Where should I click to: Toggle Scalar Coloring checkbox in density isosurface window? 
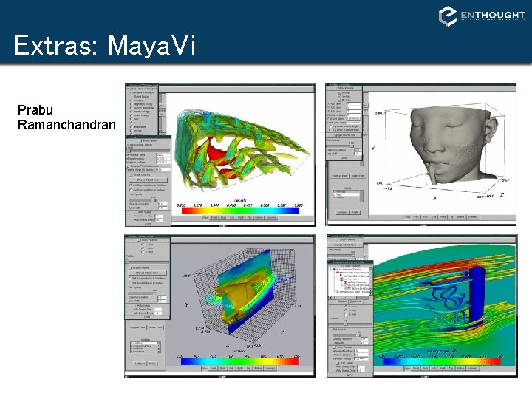(x=132, y=174)
